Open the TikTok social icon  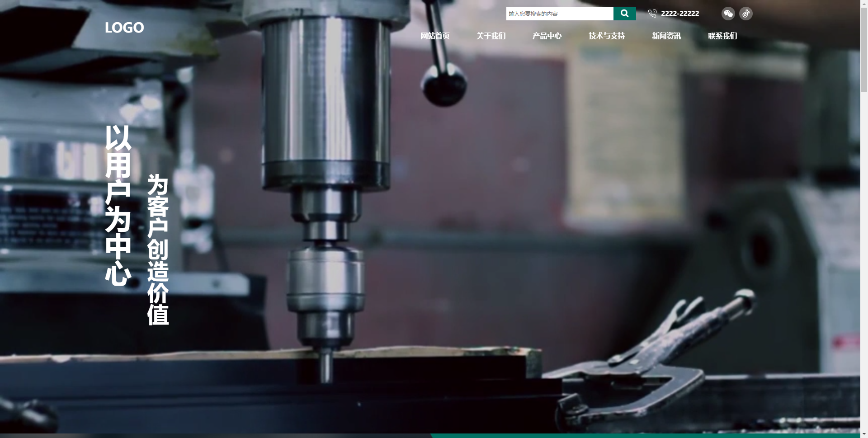[x=746, y=14]
